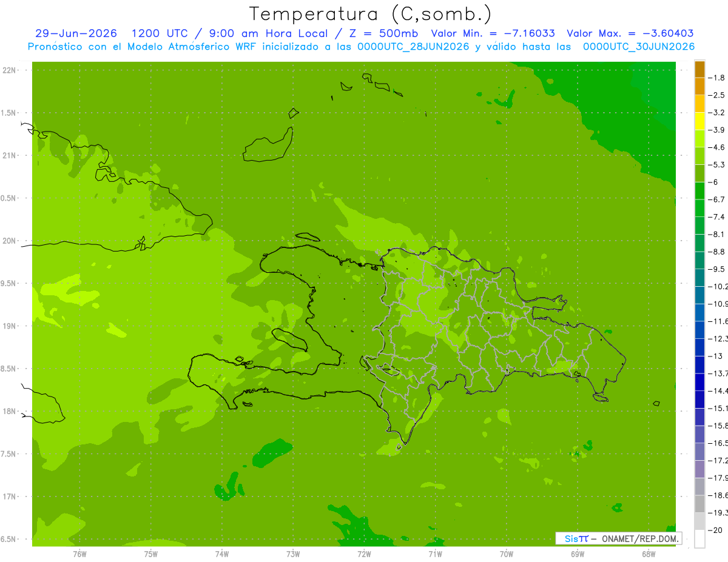The image size is (728, 562).
Task: Click the purple swatch between -17.2 and -17.9
Action: pos(699,469)
